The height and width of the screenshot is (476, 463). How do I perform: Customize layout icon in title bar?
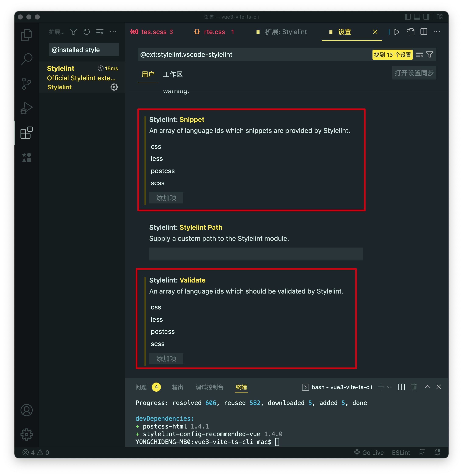440,17
